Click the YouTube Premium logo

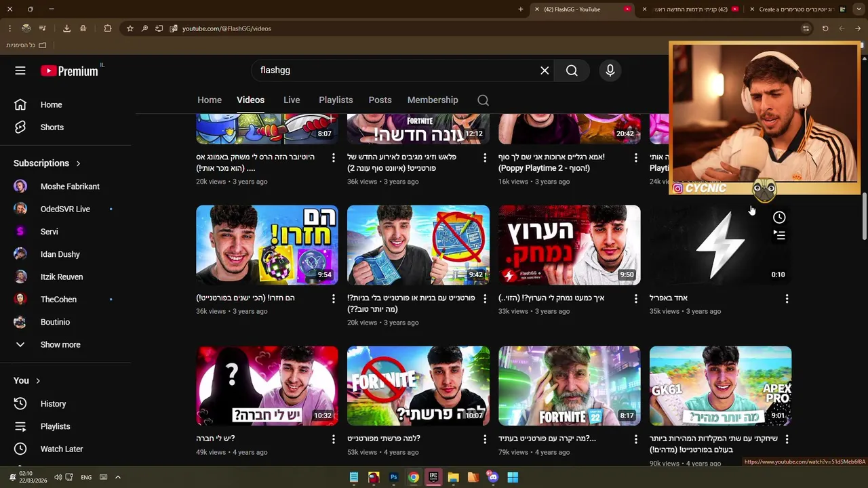(x=69, y=70)
